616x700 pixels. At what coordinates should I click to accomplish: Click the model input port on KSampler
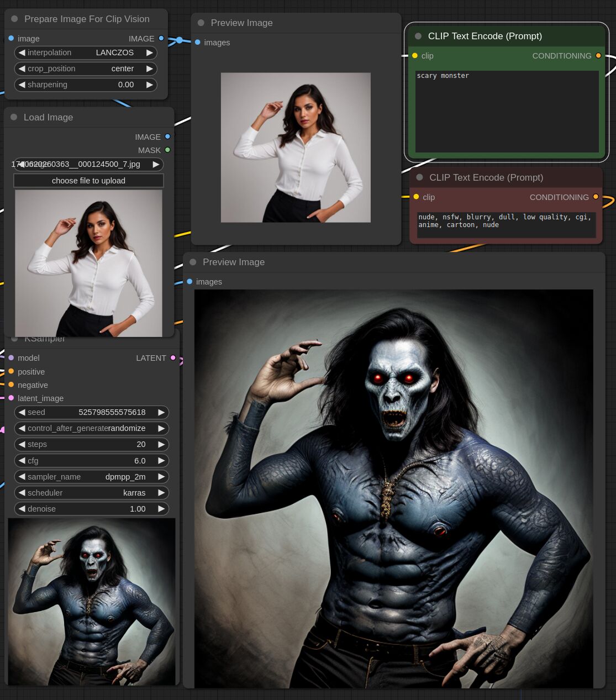coord(11,358)
